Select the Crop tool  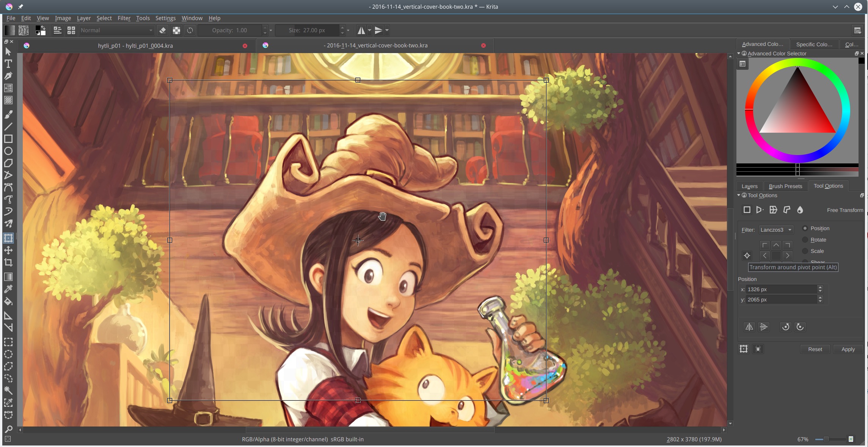coord(8,262)
